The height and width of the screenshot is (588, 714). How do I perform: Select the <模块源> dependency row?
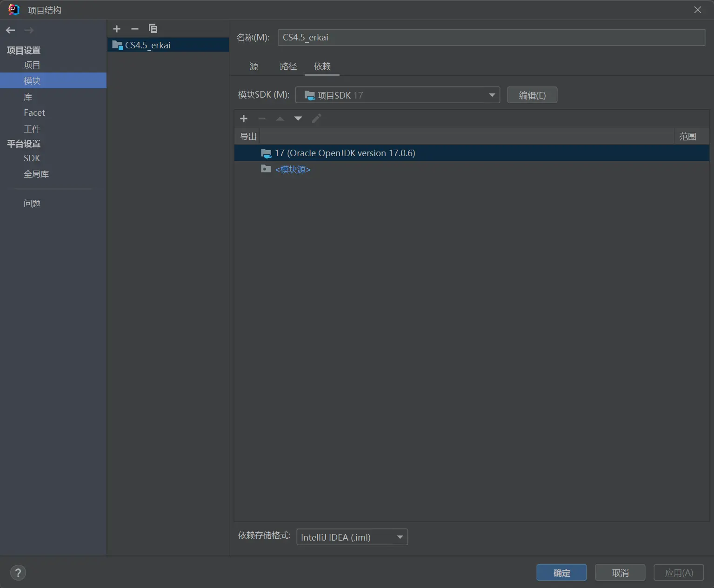point(293,170)
